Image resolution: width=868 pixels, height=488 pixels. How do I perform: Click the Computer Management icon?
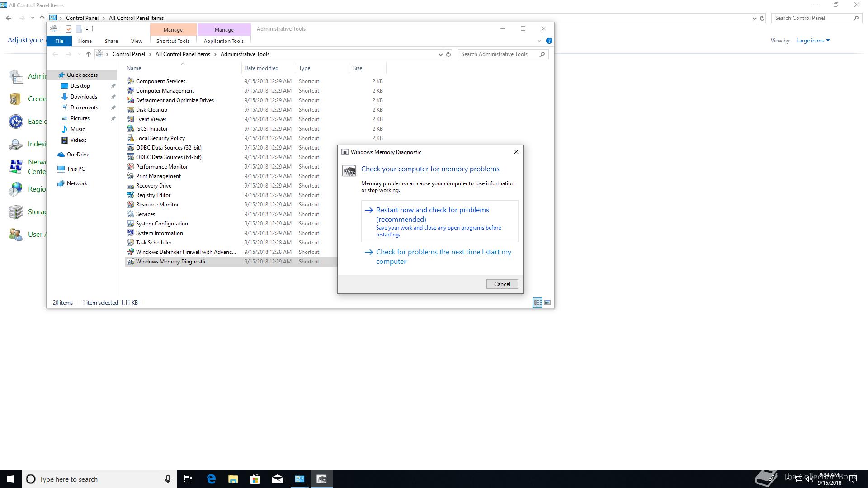[x=131, y=91]
